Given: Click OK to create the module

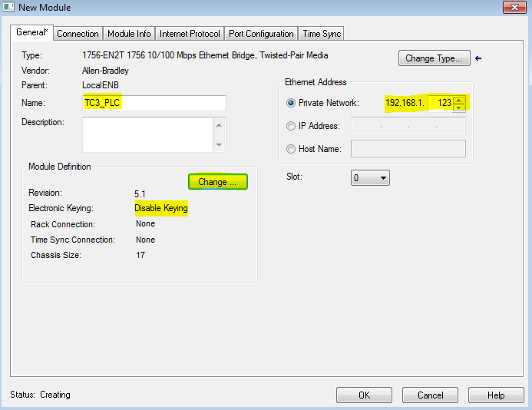Looking at the screenshot, I should pos(364,395).
